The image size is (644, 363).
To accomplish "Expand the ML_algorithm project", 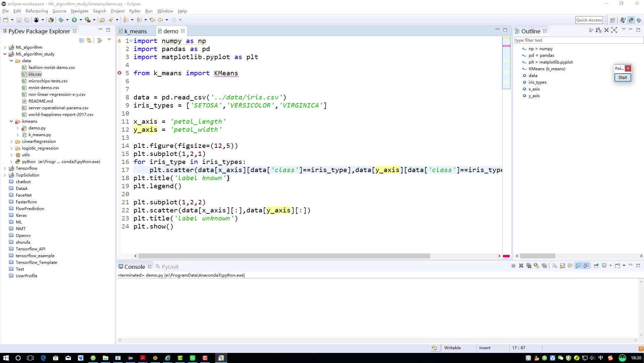I will 5,47.
